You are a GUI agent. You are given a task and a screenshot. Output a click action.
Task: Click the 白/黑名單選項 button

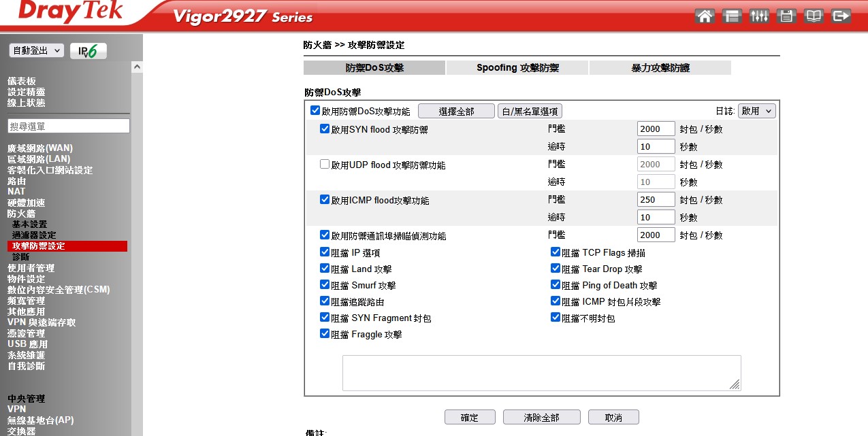coord(530,112)
